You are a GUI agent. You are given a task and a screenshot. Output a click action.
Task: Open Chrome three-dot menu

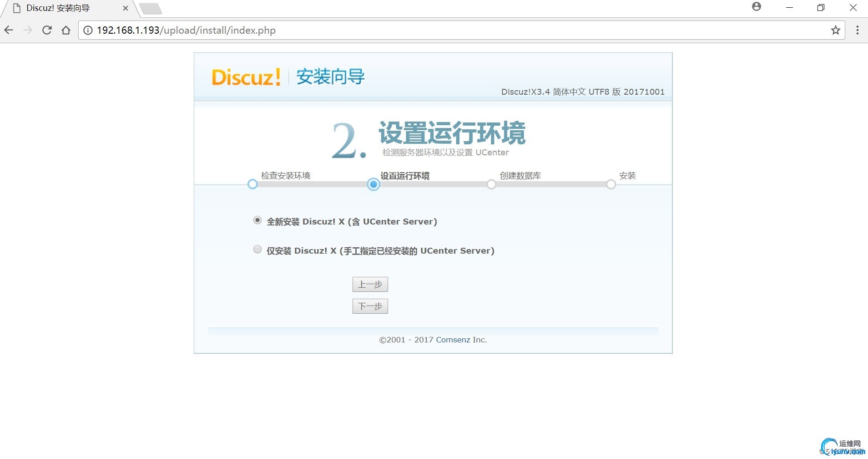pyautogui.click(x=857, y=30)
